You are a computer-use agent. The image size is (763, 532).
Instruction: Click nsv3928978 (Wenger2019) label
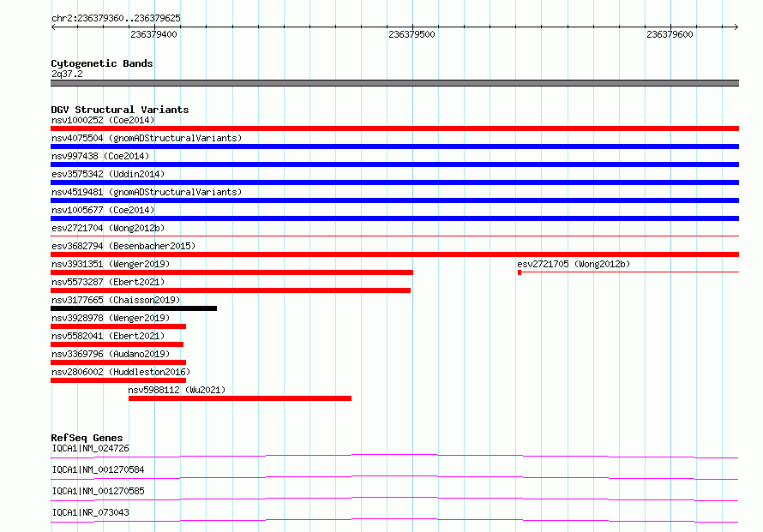pyautogui.click(x=111, y=318)
